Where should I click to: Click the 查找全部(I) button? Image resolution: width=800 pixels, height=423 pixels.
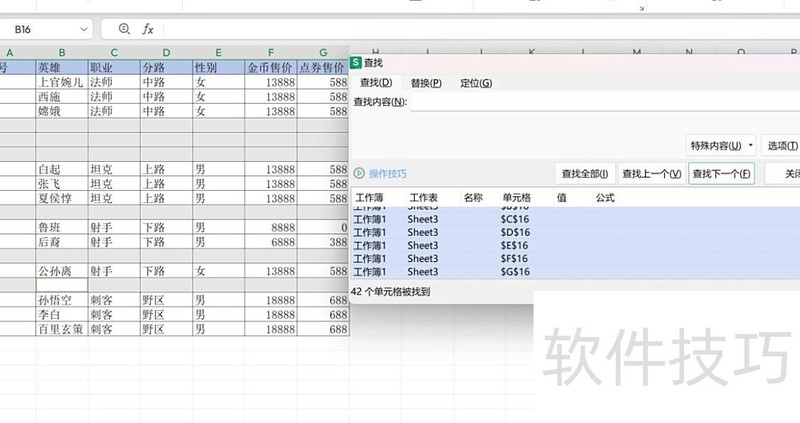(585, 174)
